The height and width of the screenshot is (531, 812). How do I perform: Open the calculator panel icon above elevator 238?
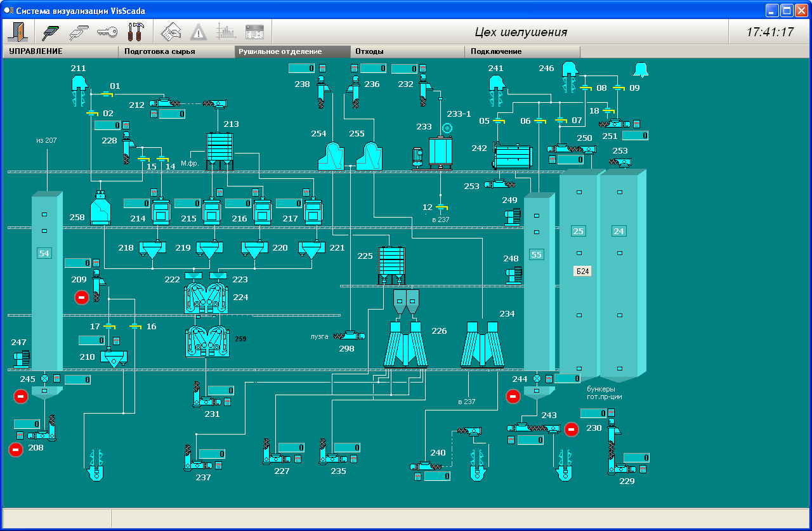pos(322,69)
